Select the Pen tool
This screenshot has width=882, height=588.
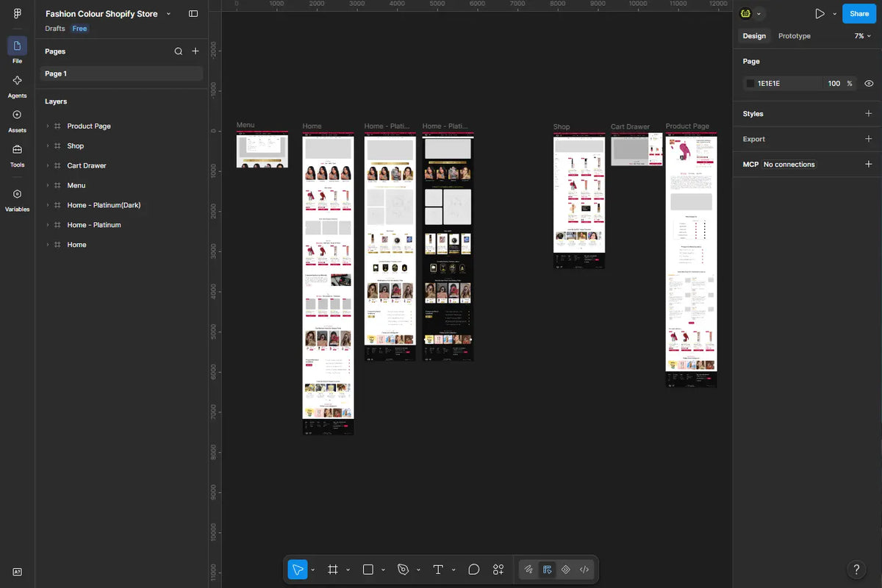coord(403,570)
